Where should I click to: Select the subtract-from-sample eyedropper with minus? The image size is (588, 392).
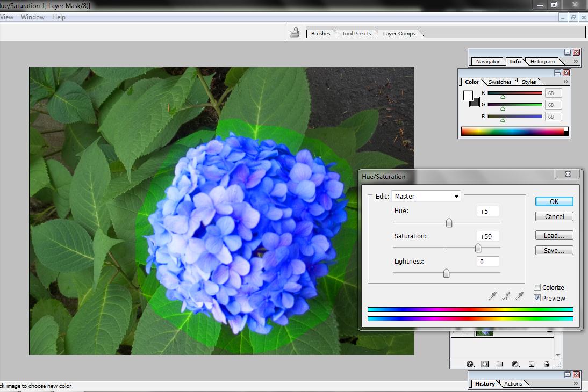(x=519, y=296)
